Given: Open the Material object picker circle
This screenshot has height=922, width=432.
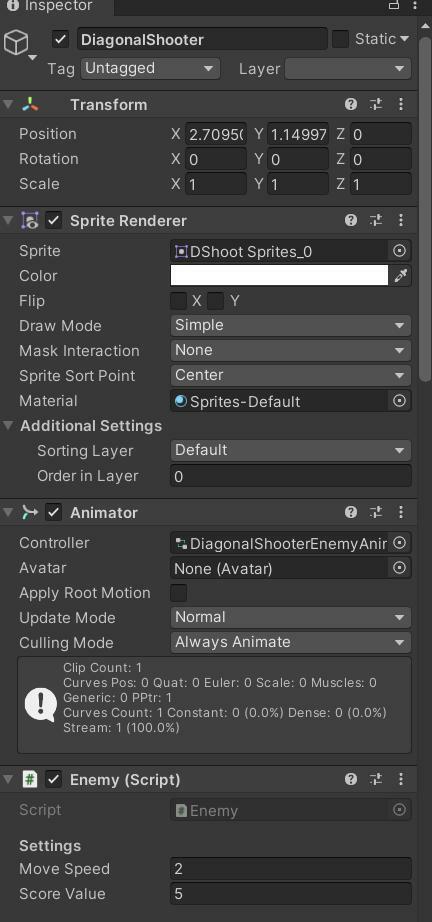Looking at the screenshot, I should (x=399, y=401).
